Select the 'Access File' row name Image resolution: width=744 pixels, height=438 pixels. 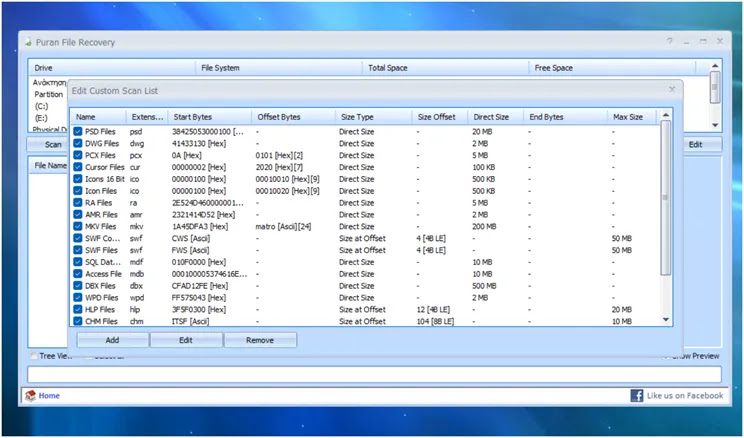pos(103,274)
